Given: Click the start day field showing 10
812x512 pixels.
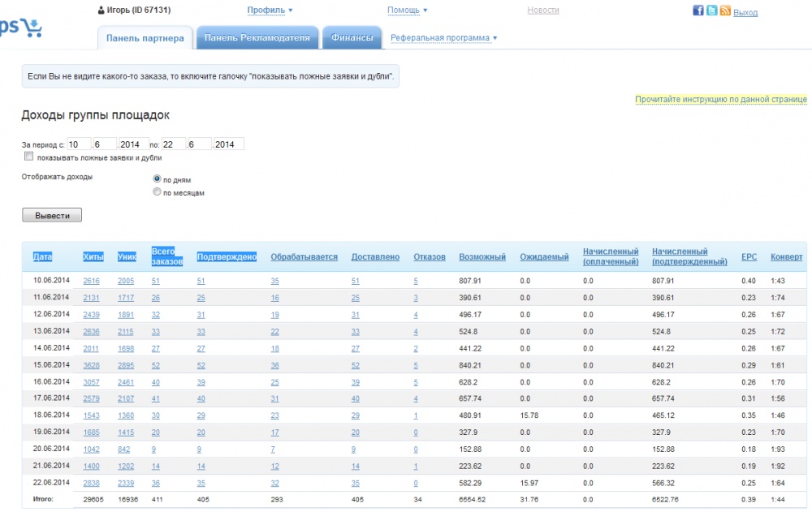Looking at the screenshot, I should (x=79, y=144).
